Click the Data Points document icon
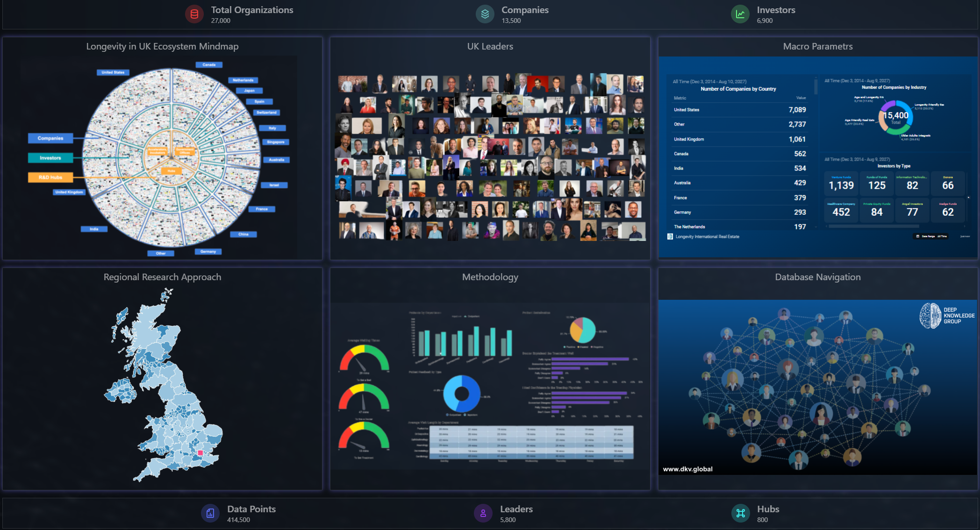 (x=210, y=513)
